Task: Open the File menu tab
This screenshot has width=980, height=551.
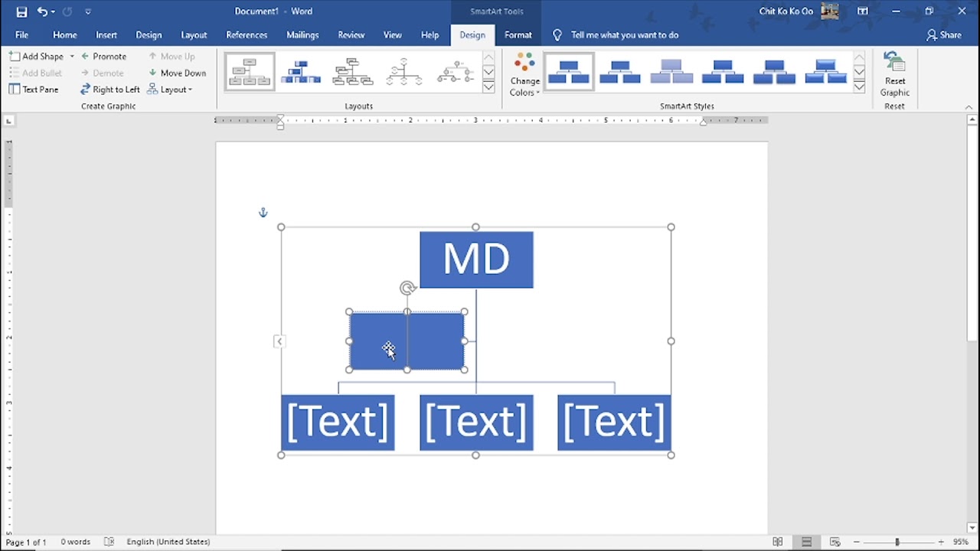Action: click(x=21, y=35)
